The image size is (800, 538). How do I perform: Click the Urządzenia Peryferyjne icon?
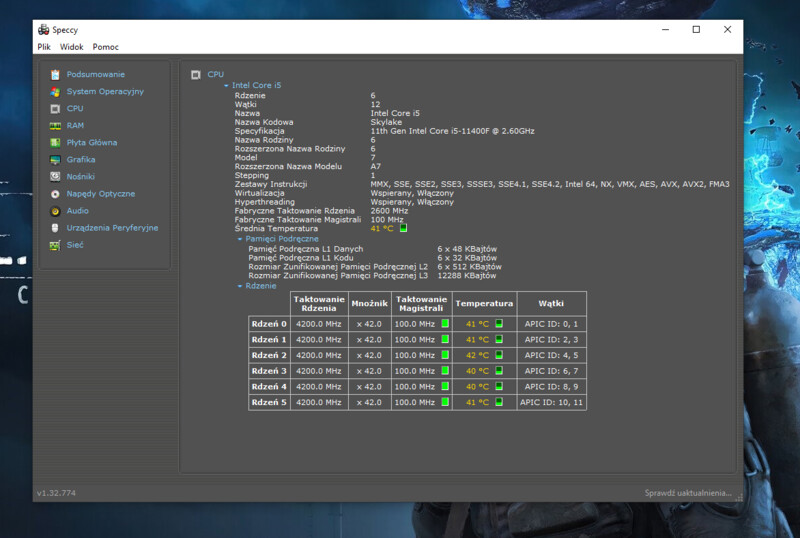click(x=56, y=228)
